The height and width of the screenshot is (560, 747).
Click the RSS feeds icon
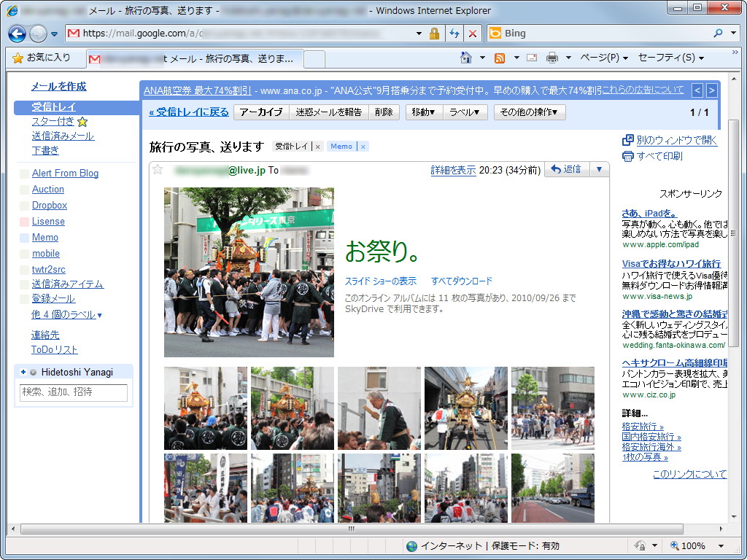500,58
